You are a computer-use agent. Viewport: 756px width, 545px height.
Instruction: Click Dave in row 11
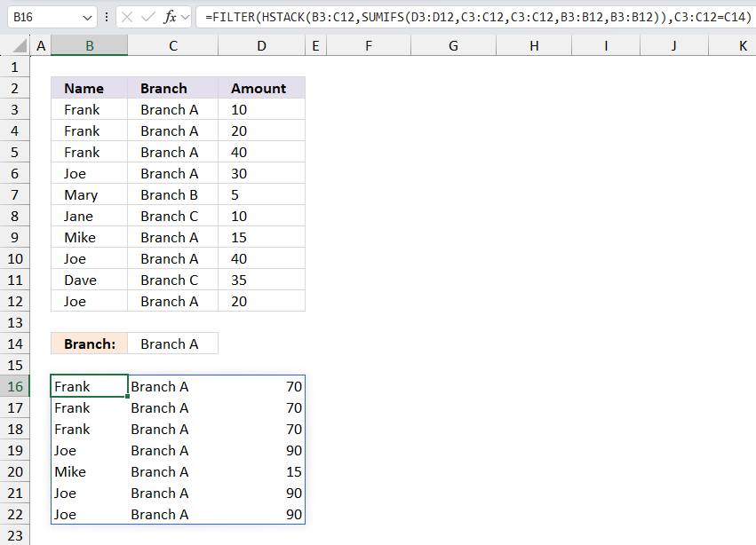tap(89, 280)
